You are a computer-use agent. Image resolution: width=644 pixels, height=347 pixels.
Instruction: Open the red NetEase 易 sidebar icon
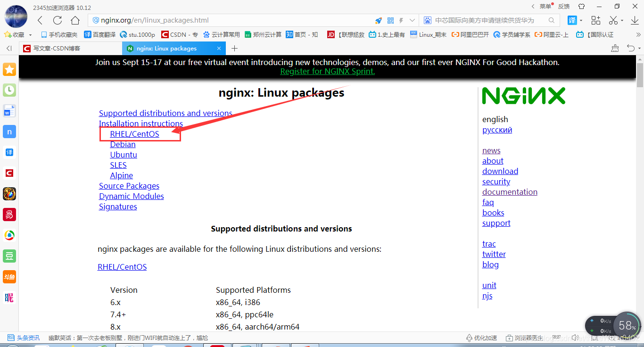tap(9, 215)
